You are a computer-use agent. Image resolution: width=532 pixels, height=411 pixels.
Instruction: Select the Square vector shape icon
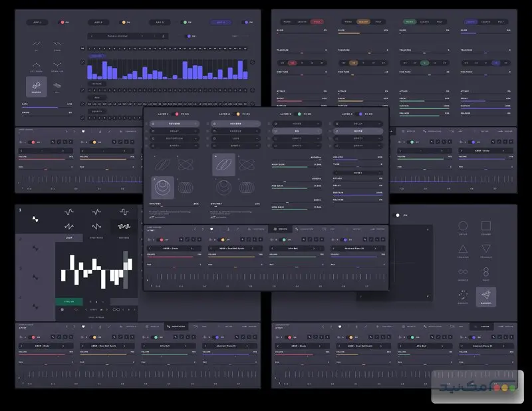[x=486, y=227]
